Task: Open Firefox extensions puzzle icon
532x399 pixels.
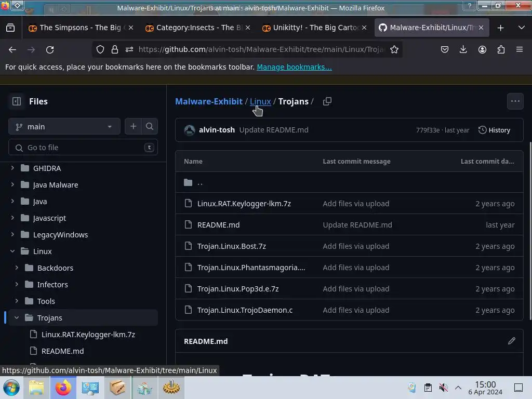Action: point(501,50)
